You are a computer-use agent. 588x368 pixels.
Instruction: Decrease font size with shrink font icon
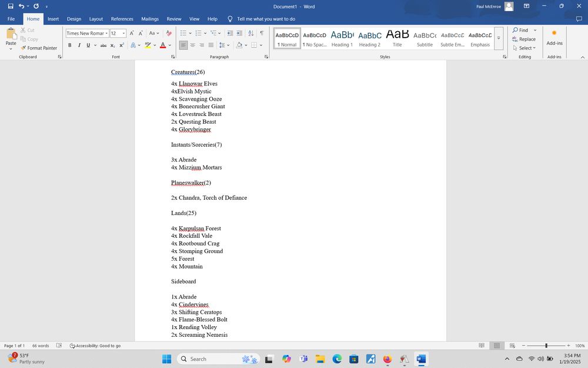141,34
